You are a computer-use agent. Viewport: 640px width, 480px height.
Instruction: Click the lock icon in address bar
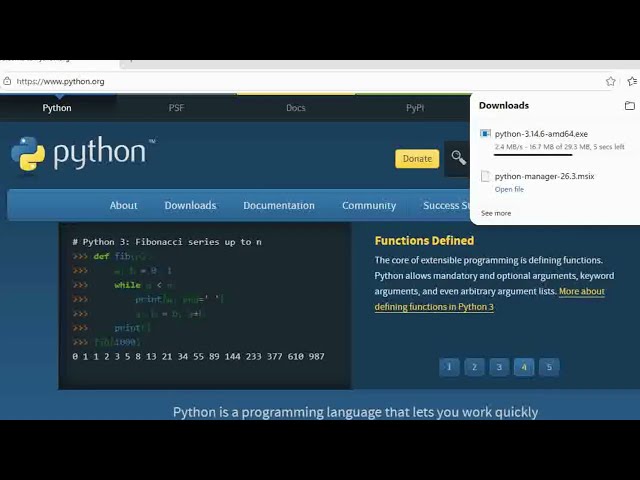(x=7, y=81)
